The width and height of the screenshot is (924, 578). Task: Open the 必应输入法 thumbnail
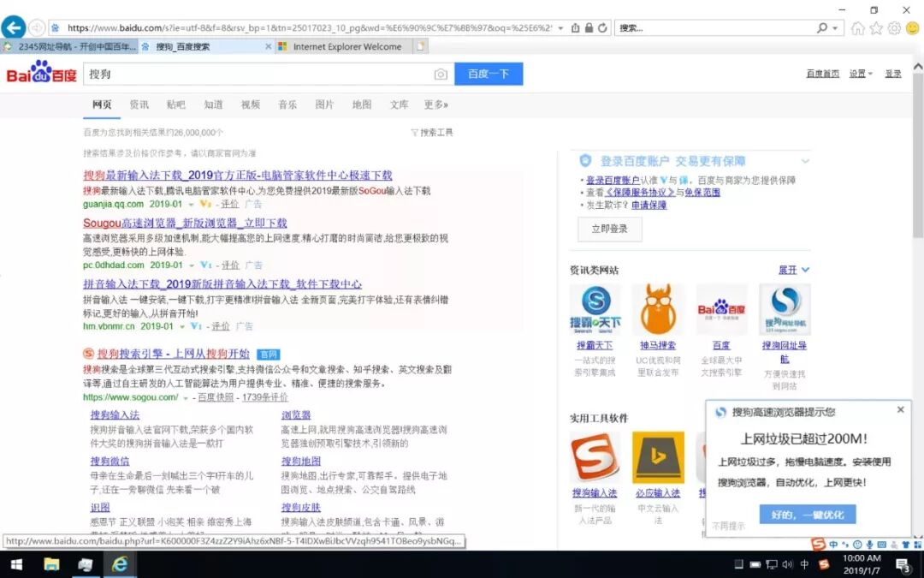coord(658,457)
